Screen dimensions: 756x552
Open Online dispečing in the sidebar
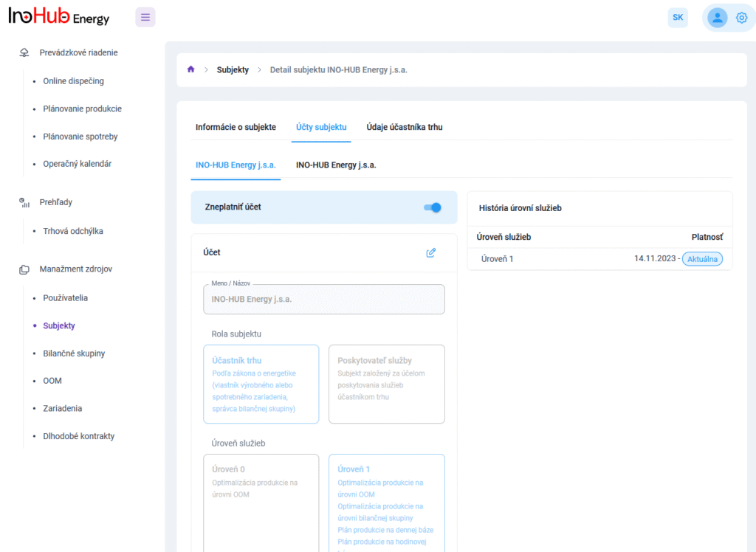[x=73, y=81]
